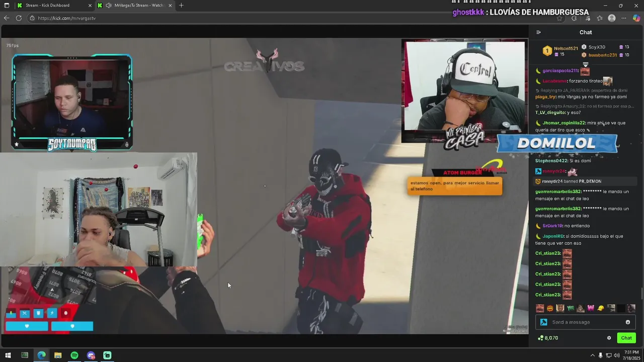Screen dimensions: 644x362
Task: Collapse the chat panel with the arrow icon
Action: coord(538,32)
